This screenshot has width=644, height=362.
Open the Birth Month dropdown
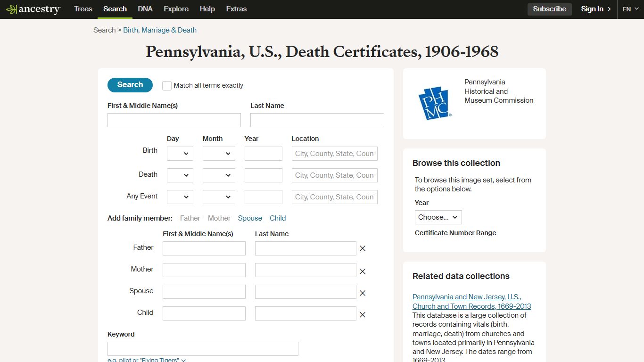[219, 154]
